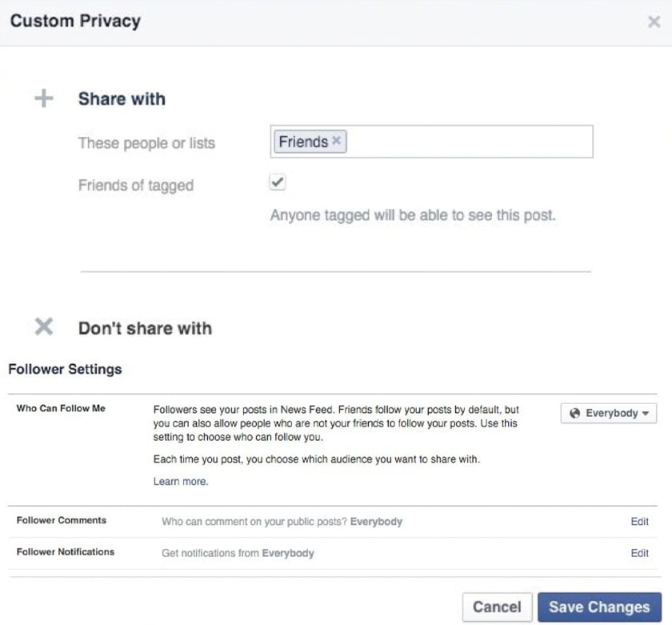The image size is (672, 625).
Task: Click the Who Can Follow Me label
Action: point(61,408)
